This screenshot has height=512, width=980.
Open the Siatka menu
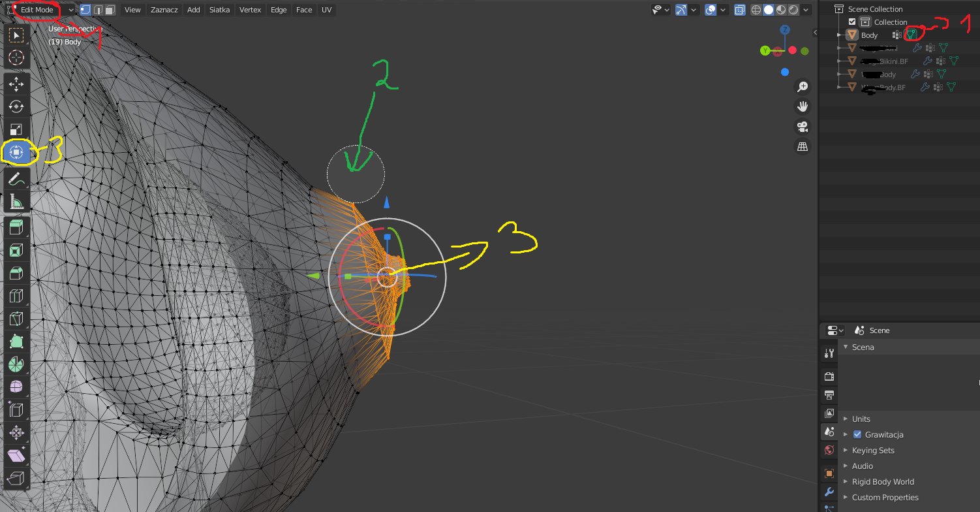219,10
